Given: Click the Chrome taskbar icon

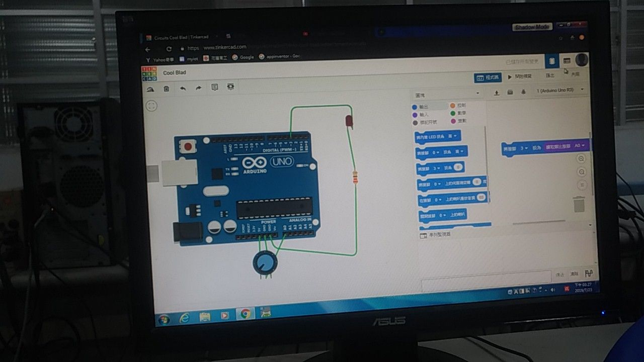Looking at the screenshot, I should [245, 314].
